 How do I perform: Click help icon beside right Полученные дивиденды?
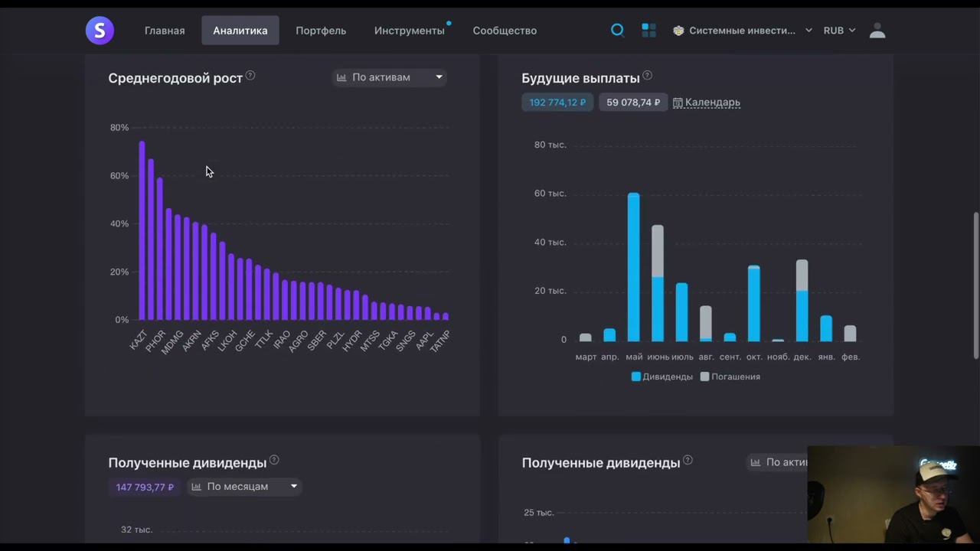coord(688,461)
